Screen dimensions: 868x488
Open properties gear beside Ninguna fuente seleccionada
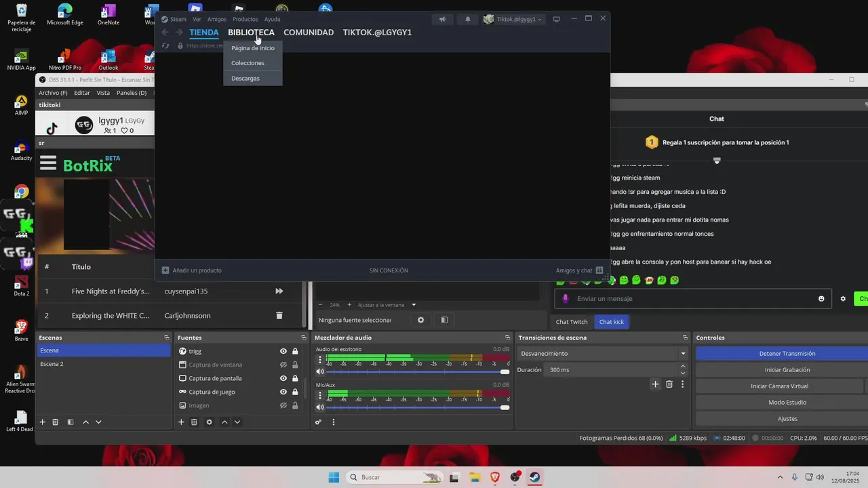[420, 320]
